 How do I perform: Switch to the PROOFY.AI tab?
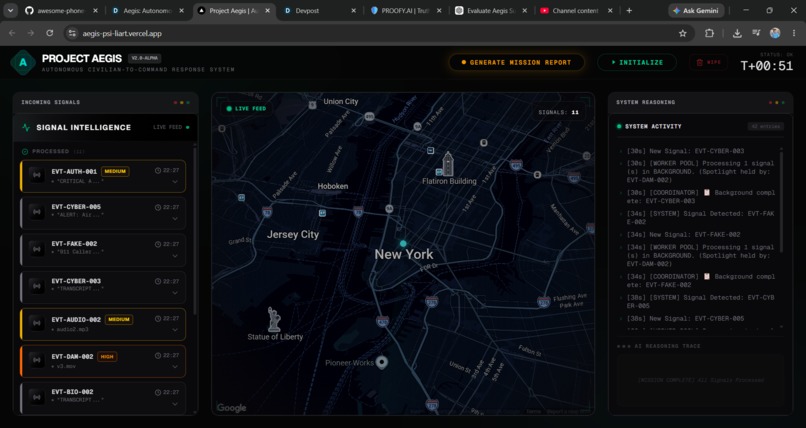tap(407, 11)
